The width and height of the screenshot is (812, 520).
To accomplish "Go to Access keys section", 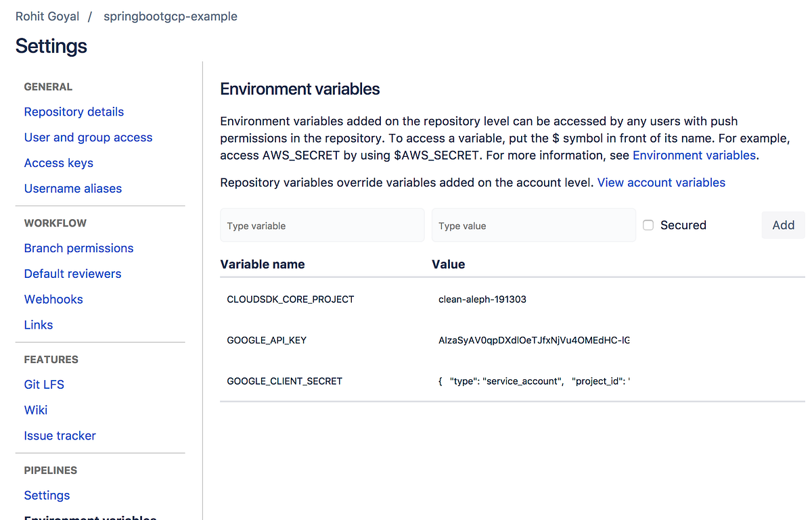I will (58, 162).
